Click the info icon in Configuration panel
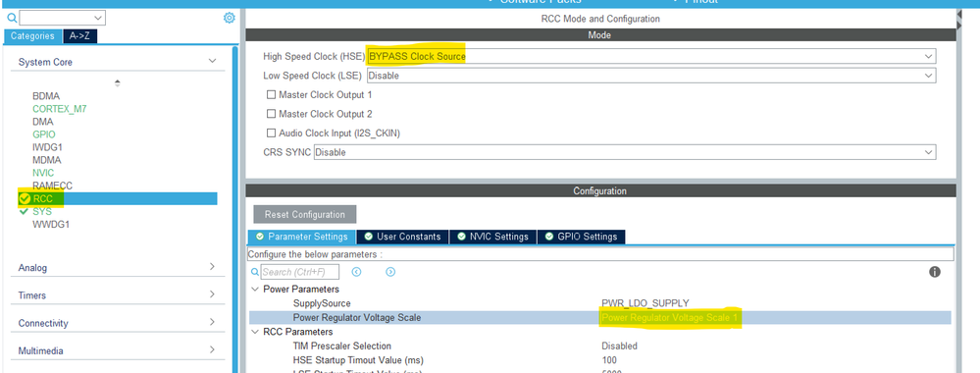 point(935,272)
